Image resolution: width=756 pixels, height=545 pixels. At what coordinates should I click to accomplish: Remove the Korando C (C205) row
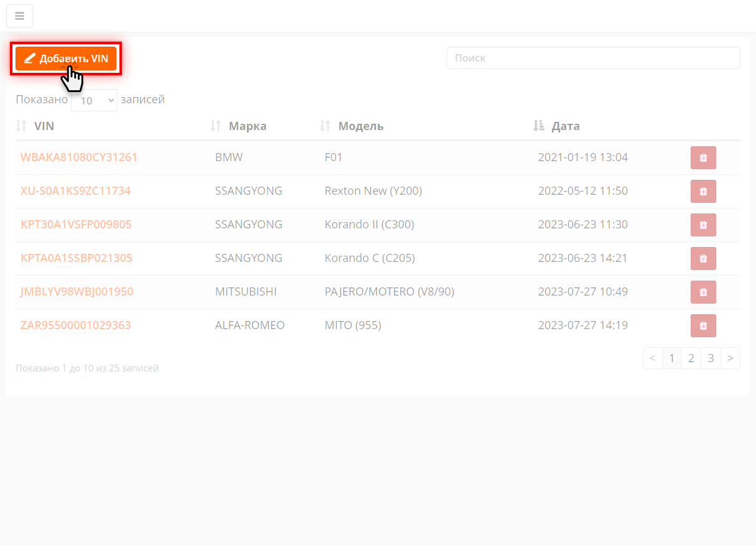[x=703, y=259]
